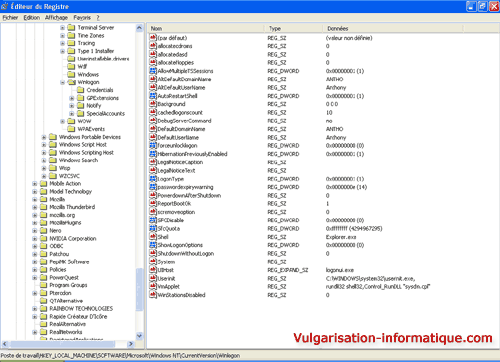
Task: Click the DefaultUserName string icon
Action: tap(153, 137)
